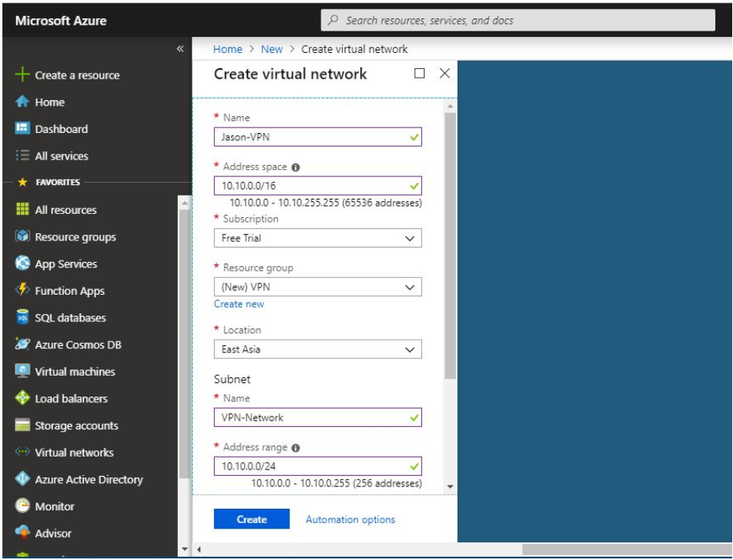Screen dimensions: 733x560
Task: Open the Azure Cosmos DB planet icon
Action: (x=22, y=344)
